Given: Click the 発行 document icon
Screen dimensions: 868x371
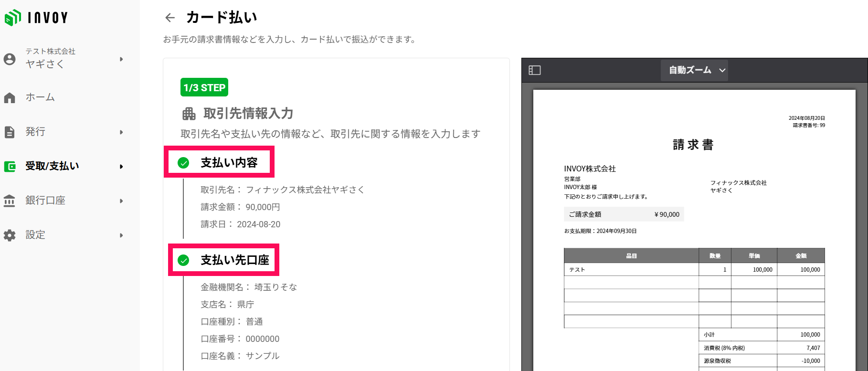Looking at the screenshot, I should (10, 132).
